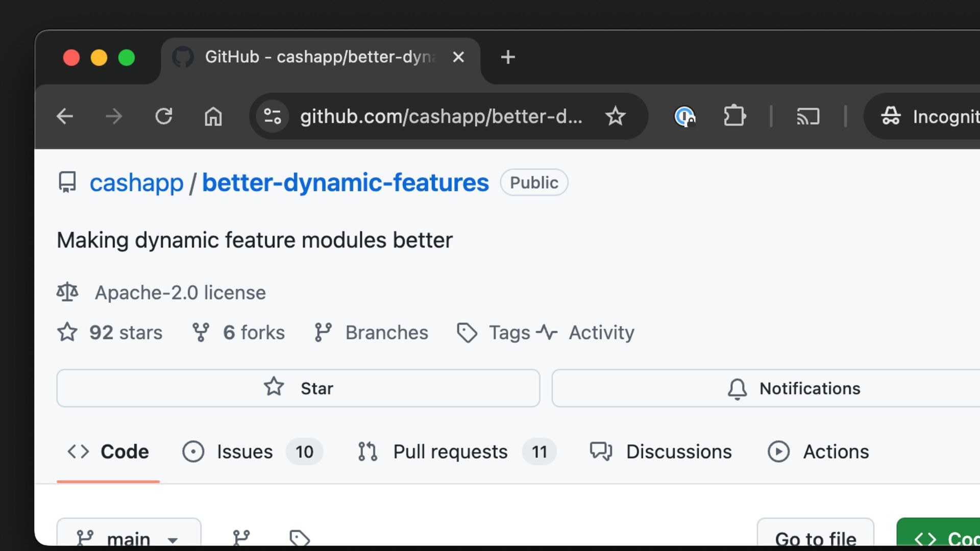This screenshot has height=551, width=980.
Task: Open the password manager extension icon
Action: coord(684,116)
